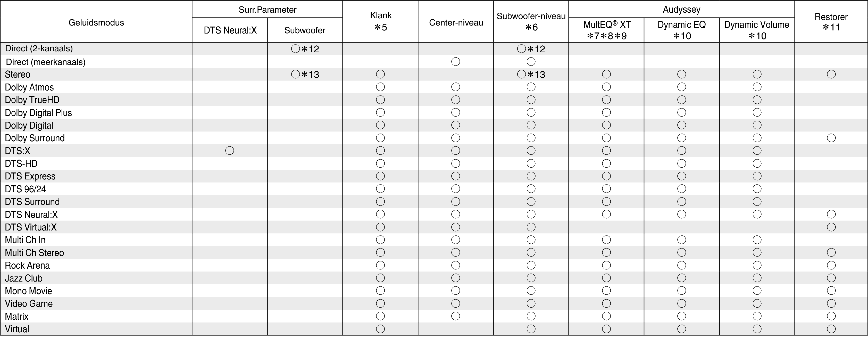Click the Mono Movie row label

tap(28, 291)
